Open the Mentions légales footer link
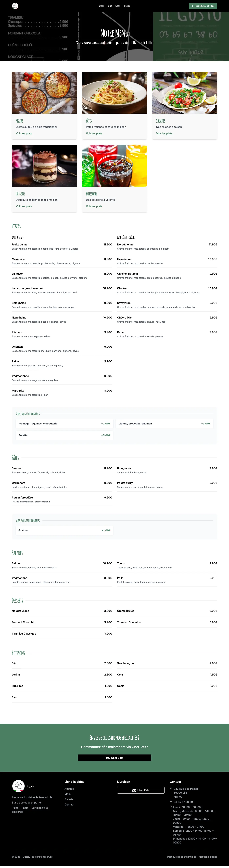 208,856
